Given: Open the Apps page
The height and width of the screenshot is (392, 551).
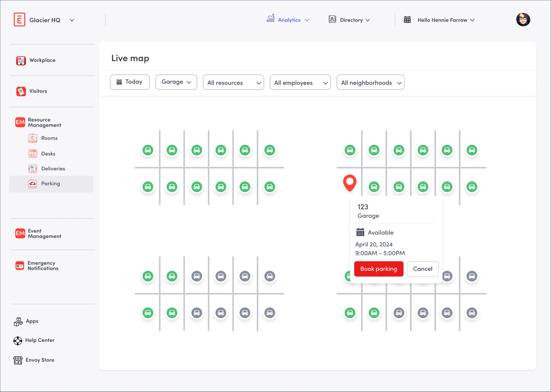Looking at the screenshot, I should tap(26, 322).
